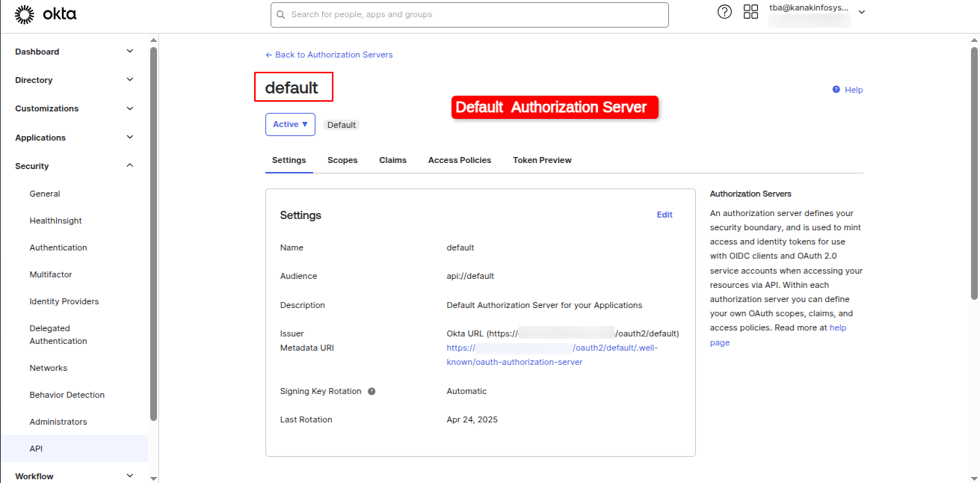Open Multifactor in sidebar

[x=51, y=274]
